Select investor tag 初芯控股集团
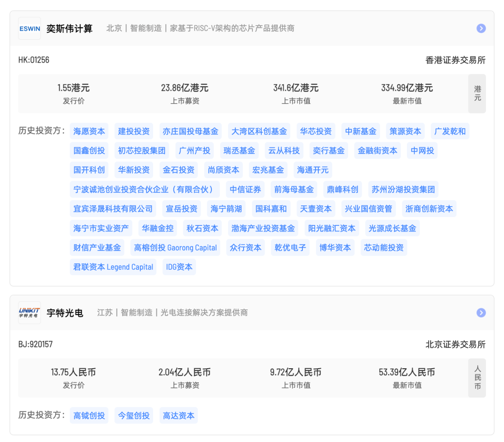The width and height of the screenshot is (504, 442). (x=142, y=150)
